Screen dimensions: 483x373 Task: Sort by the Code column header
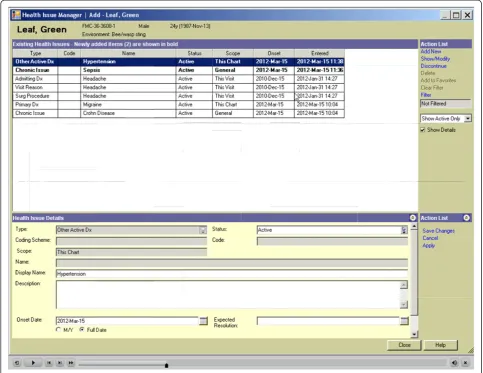tap(69, 53)
